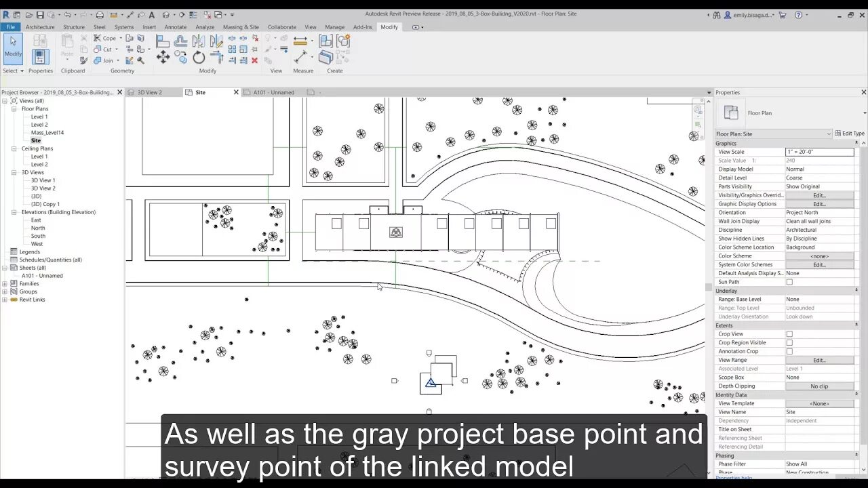
Task: Switch to the Collaborate ribbon tab
Action: 281,27
